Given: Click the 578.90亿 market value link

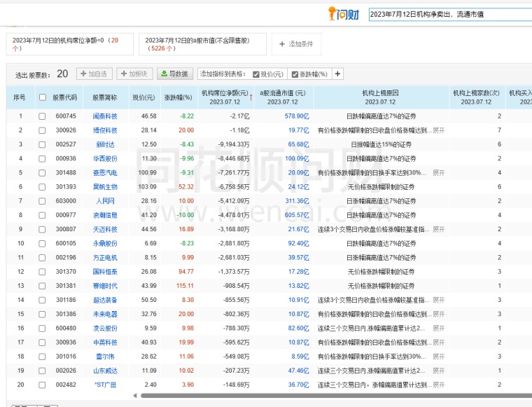Looking at the screenshot, I should (297, 116).
